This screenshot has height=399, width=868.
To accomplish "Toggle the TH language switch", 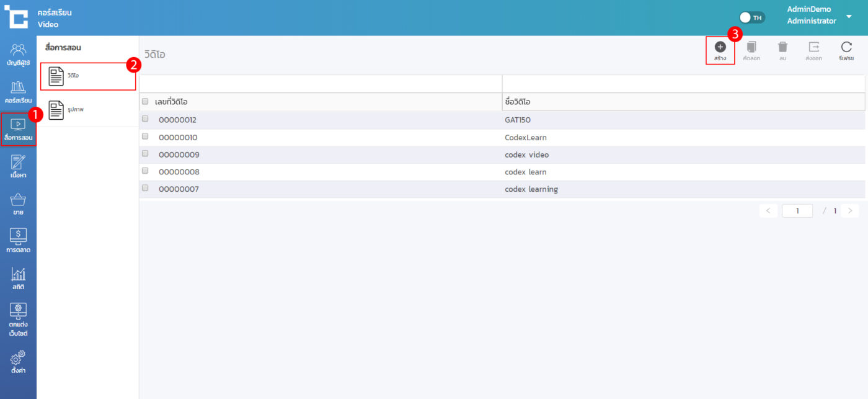I will pyautogui.click(x=752, y=17).
